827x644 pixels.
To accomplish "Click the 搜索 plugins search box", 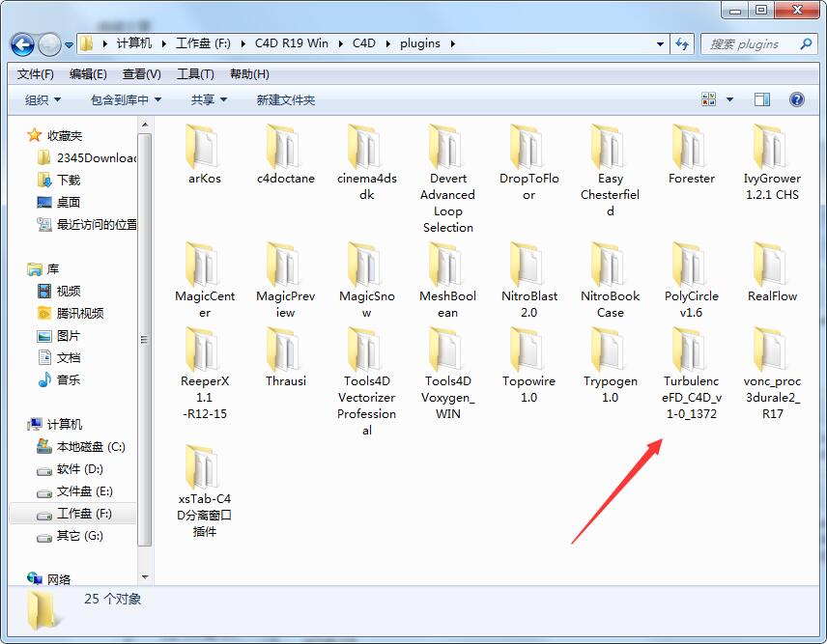I will pos(751,44).
